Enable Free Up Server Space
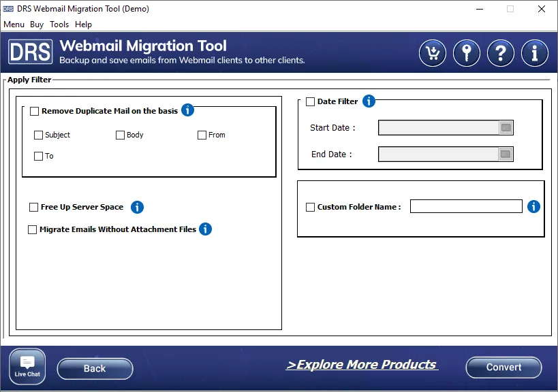The height and width of the screenshot is (392, 558). click(x=33, y=207)
